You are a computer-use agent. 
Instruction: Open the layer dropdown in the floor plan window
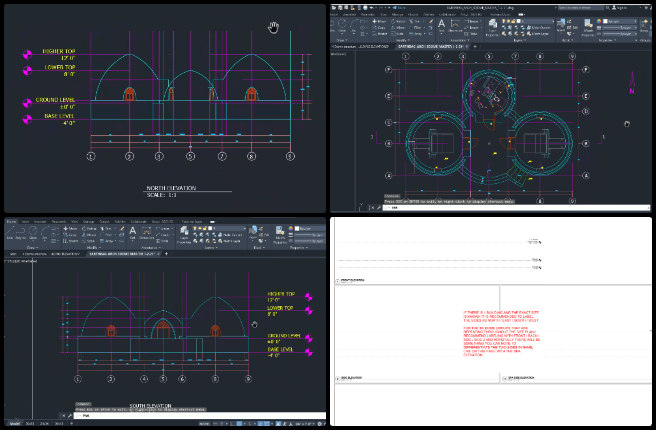[x=552, y=21]
